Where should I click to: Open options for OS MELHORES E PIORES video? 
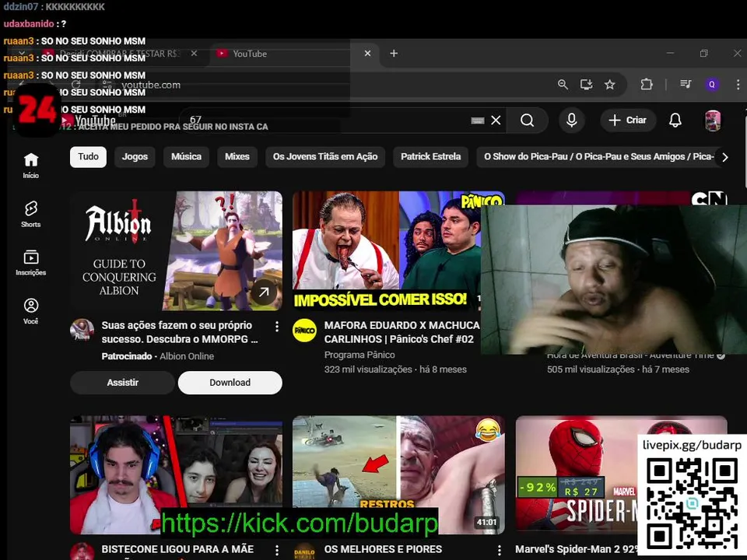[x=500, y=550]
